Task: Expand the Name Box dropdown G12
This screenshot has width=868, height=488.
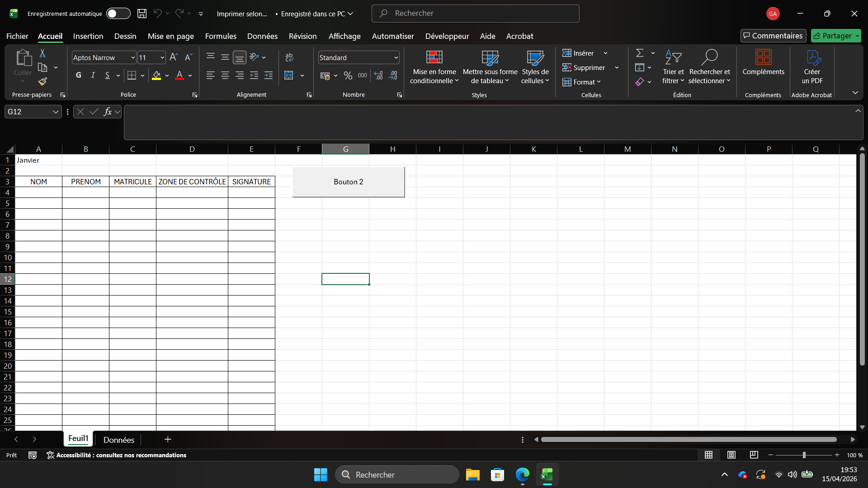Action: pyautogui.click(x=56, y=112)
